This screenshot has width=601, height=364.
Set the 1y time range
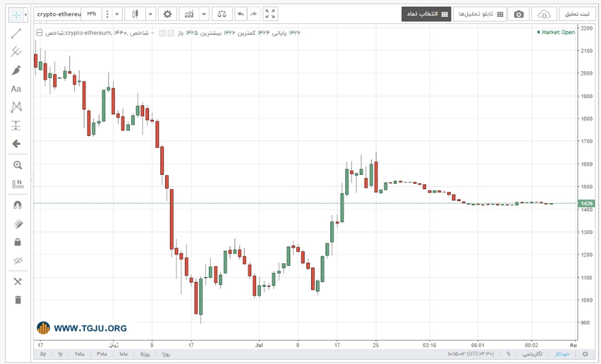point(60,354)
